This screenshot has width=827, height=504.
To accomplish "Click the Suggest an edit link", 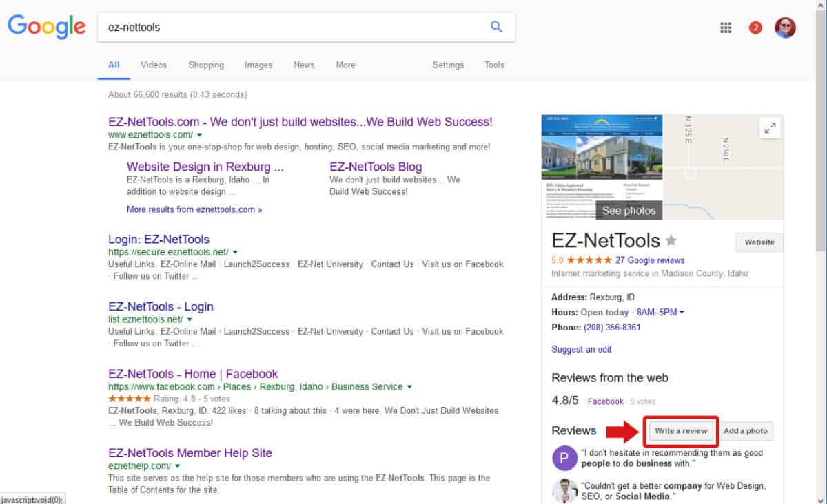I will click(x=581, y=349).
